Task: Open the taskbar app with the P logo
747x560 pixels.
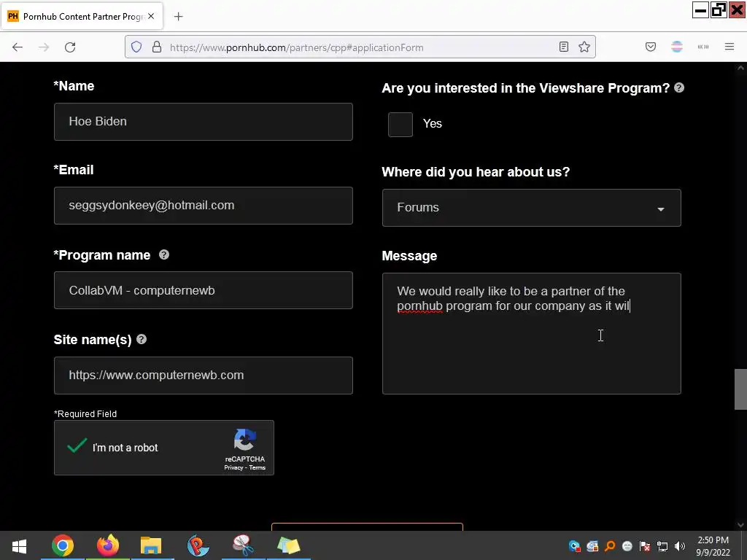Action: pos(198,545)
